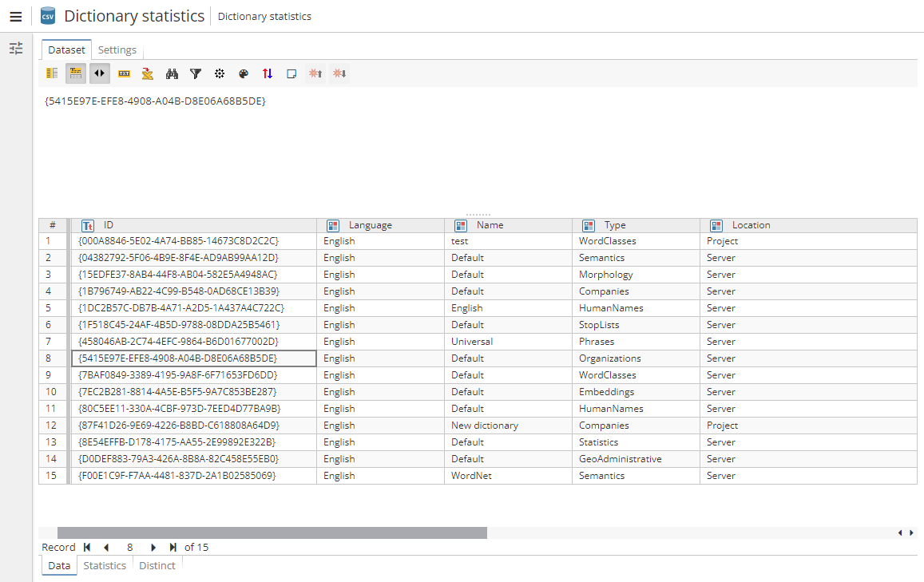Screen dimensions: 924x582
Task: Click the Excel export icon
Action: [148, 73]
